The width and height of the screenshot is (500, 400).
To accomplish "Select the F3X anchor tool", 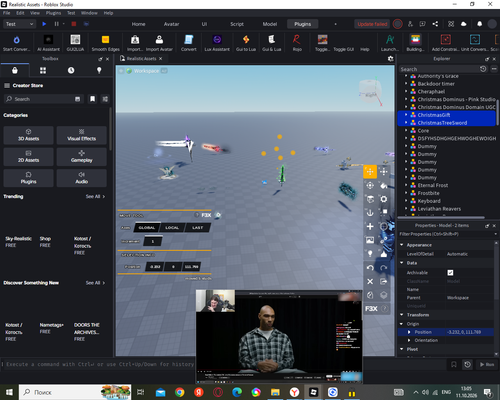I will (370, 213).
